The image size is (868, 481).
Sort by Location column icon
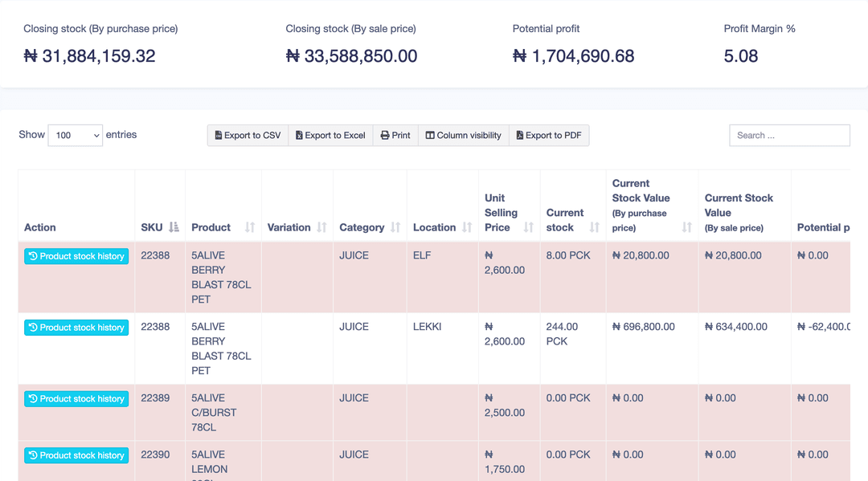[467, 227]
